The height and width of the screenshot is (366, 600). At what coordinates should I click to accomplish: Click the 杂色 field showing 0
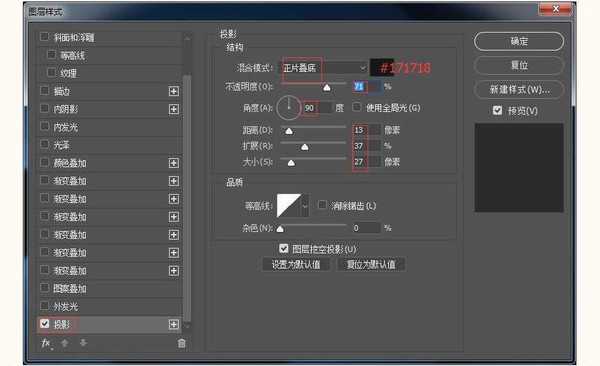[367, 228]
